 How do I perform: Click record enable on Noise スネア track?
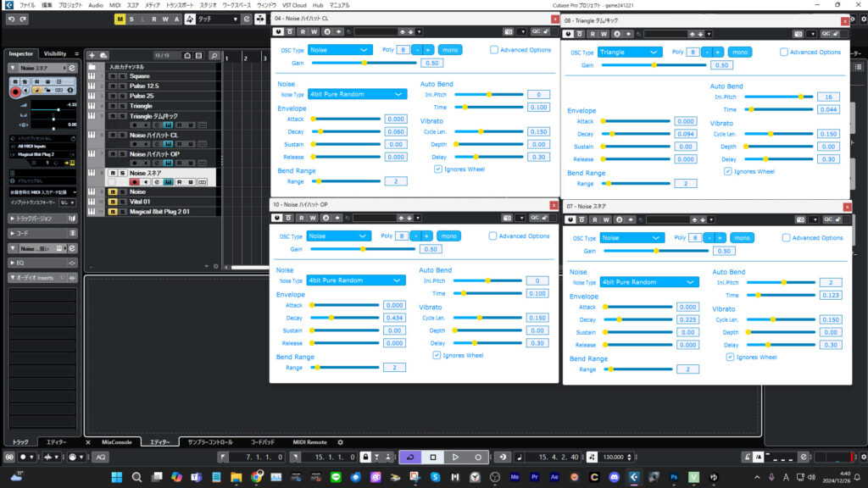pos(134,181)
